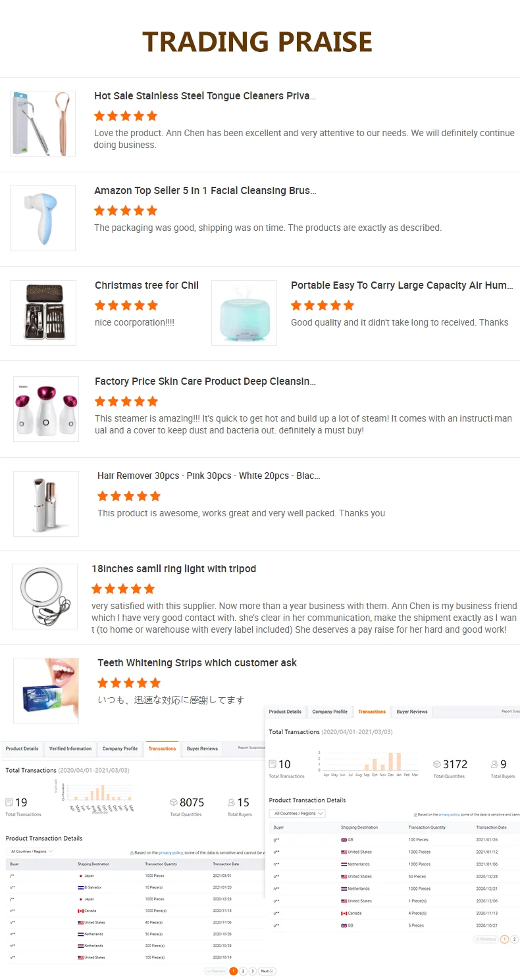Image resolution: width=520 pixels, height=980 pixels.
Task: Click the air humidifier product image
Action: click(244, 313)
